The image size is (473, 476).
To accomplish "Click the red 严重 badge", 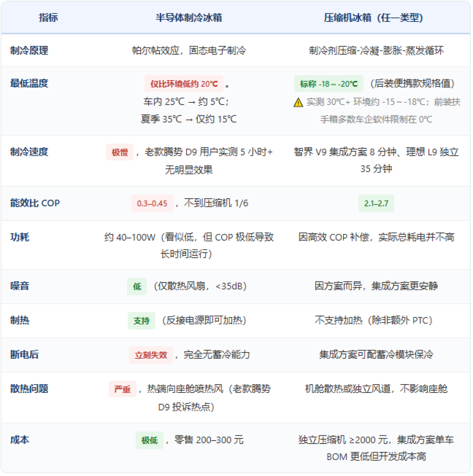I will (x=123, y=389).
